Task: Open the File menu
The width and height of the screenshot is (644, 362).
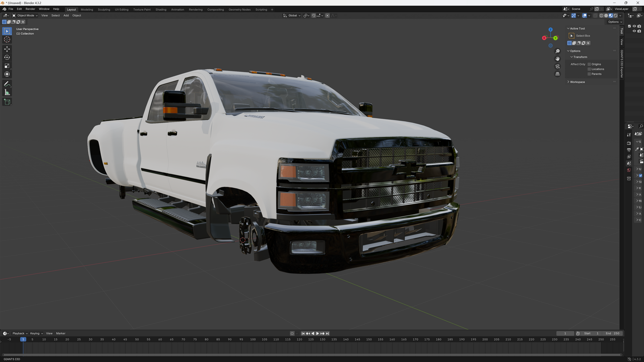Action: point(11,9)
